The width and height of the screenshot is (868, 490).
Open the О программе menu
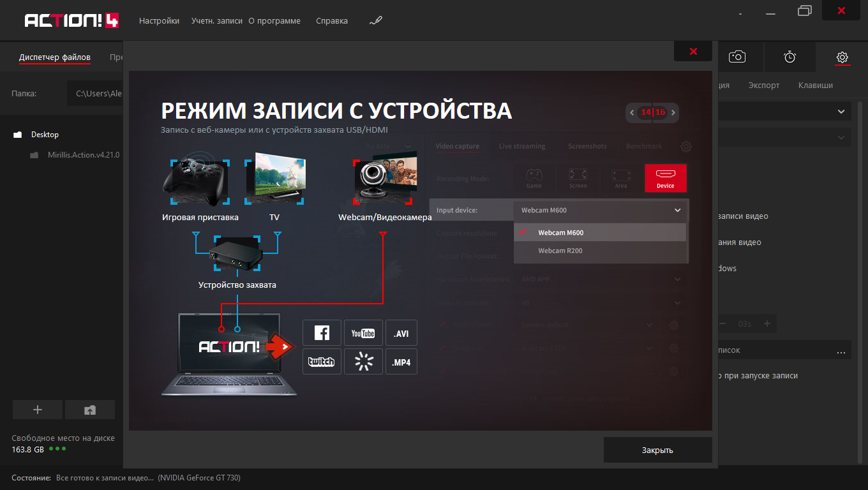(x=274, y=21)
